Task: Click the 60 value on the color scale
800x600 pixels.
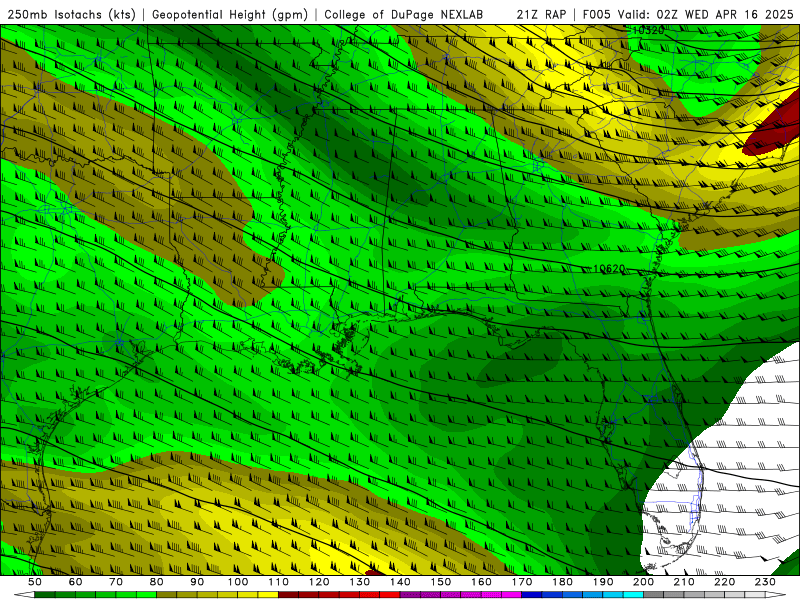Action: click(75, 582)
